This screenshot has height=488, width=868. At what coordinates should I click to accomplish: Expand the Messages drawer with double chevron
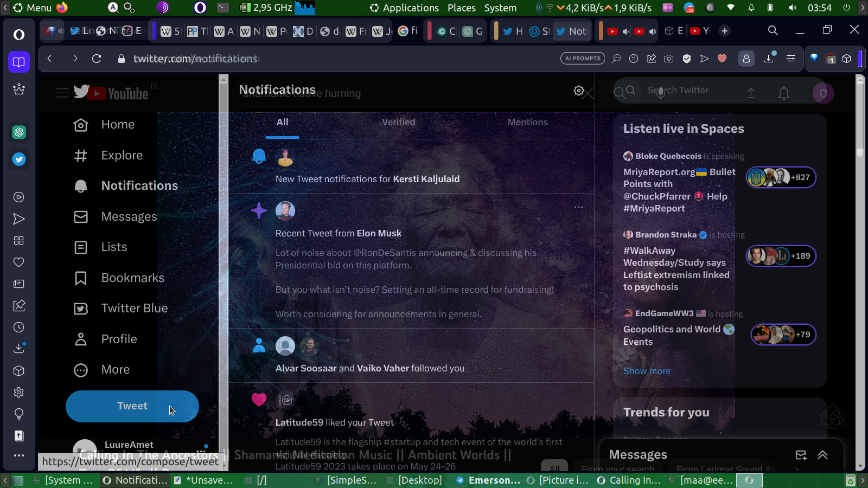click(x=823, y=455)
